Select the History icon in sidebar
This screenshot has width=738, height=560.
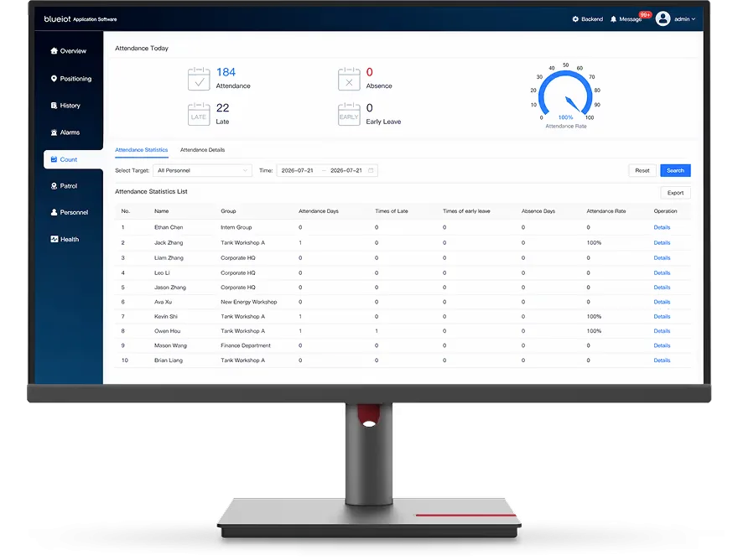[x=55, y=106]
